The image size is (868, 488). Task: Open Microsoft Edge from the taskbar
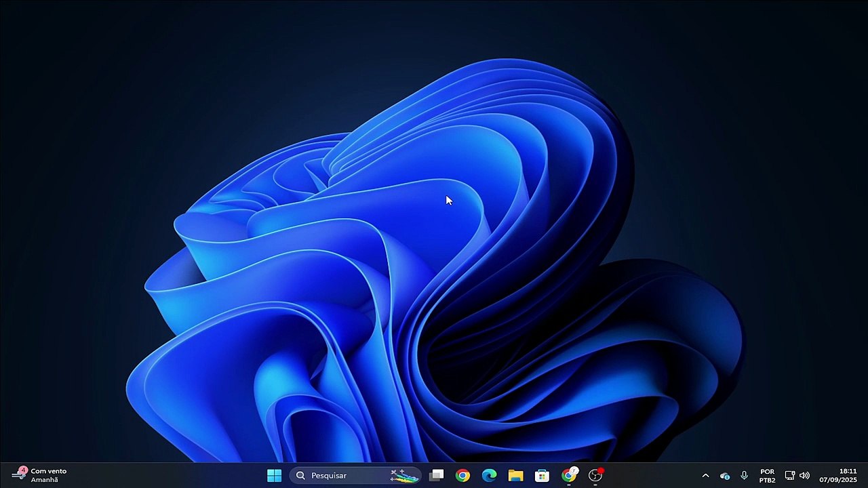(x=489, y=475)
